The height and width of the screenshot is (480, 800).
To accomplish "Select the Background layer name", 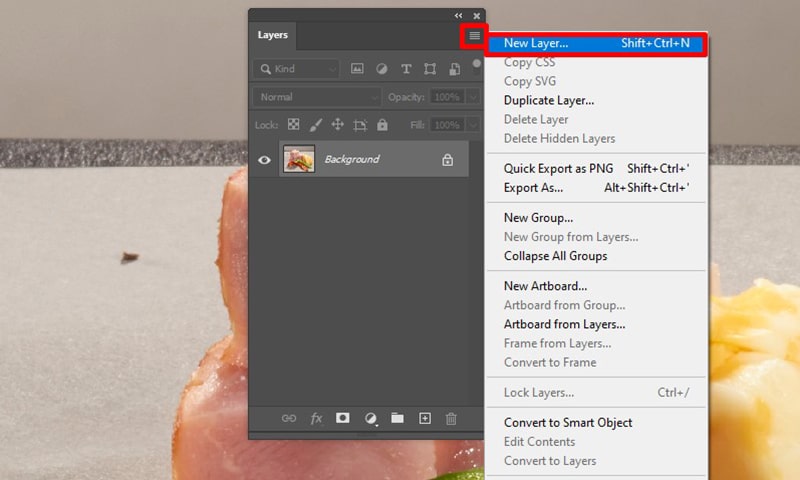I will 352,159.
